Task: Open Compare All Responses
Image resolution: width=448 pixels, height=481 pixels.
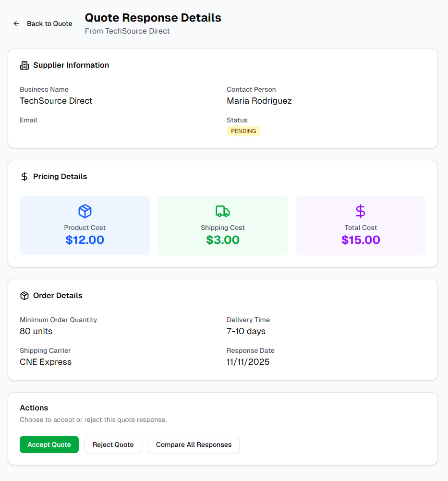Action: pyautogui.click(x=194, y=445)
